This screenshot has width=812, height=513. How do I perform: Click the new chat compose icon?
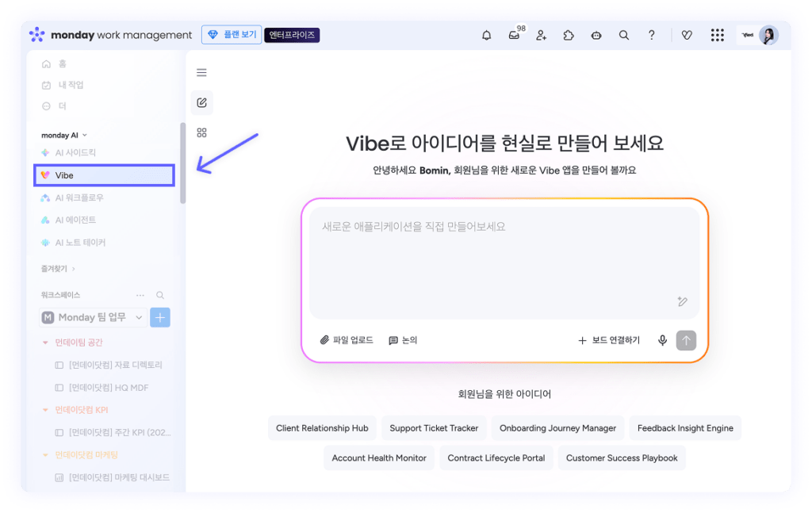tap(201, 102)
